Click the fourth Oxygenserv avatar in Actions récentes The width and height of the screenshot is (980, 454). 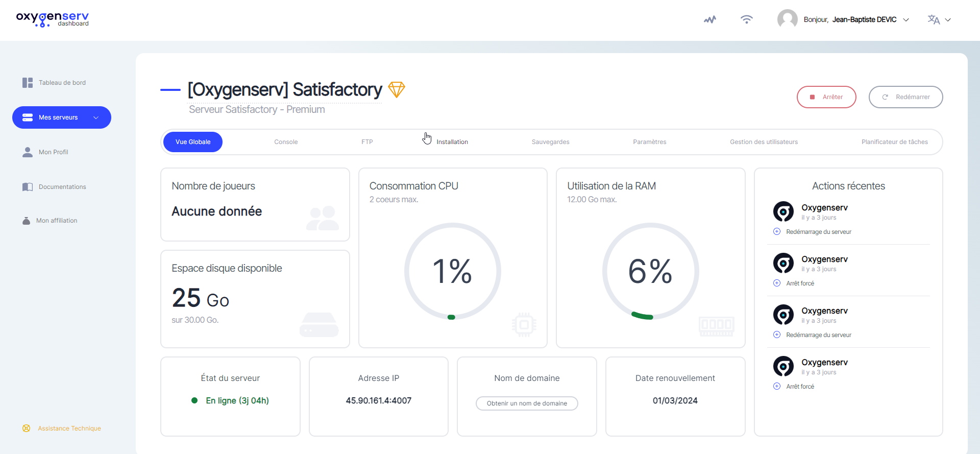(x=783, y=366)
